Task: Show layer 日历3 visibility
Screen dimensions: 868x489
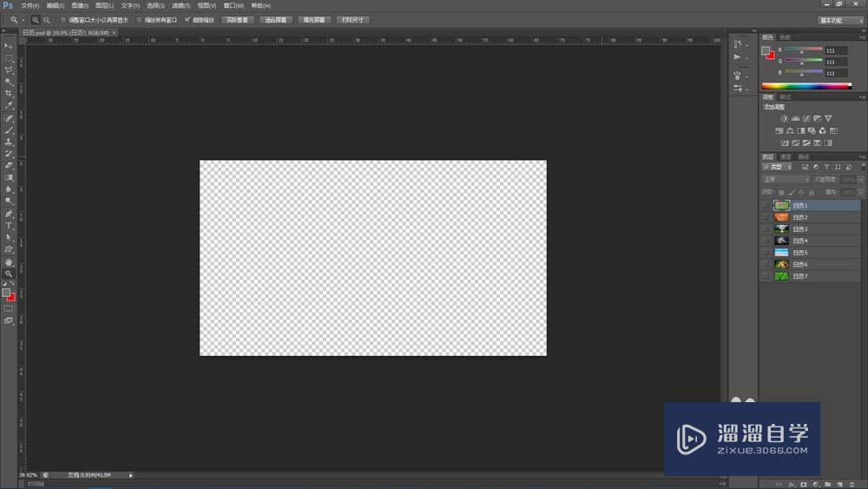Action: click(x=766, y=228)
